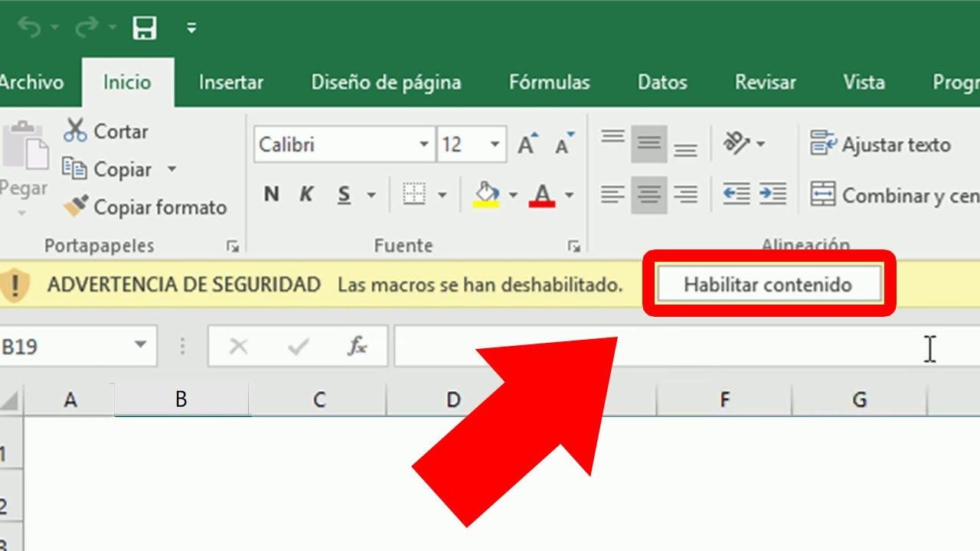The width and height of the screenshot is (980, 551).
Task: Switch to the Fórmulas ribbon tab
Action: [549, 82]
